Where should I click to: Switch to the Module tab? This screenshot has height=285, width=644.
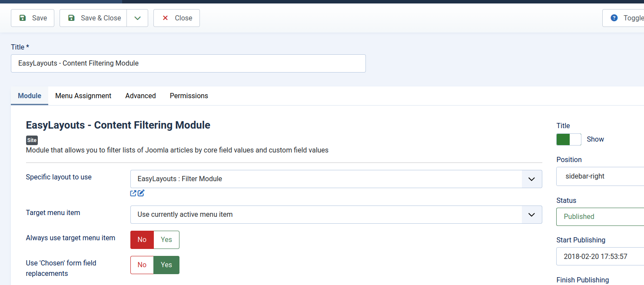(30, 96)
